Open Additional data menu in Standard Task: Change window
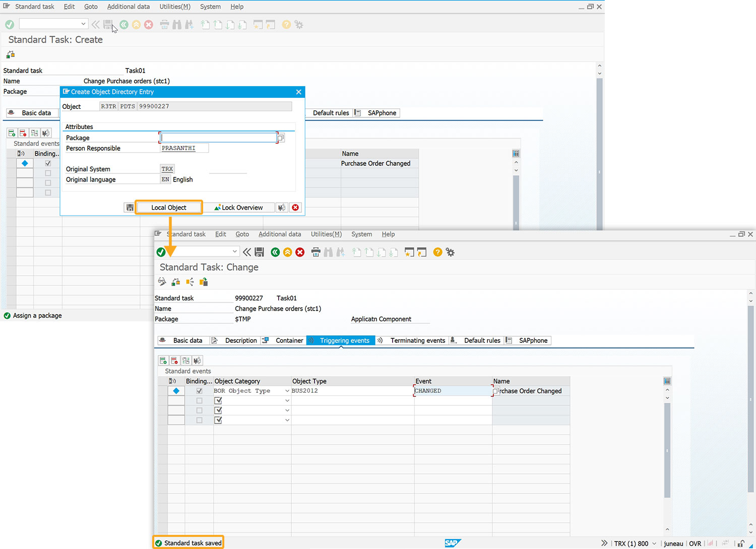Viewport: 756px width, 549px height. [280, 234]
